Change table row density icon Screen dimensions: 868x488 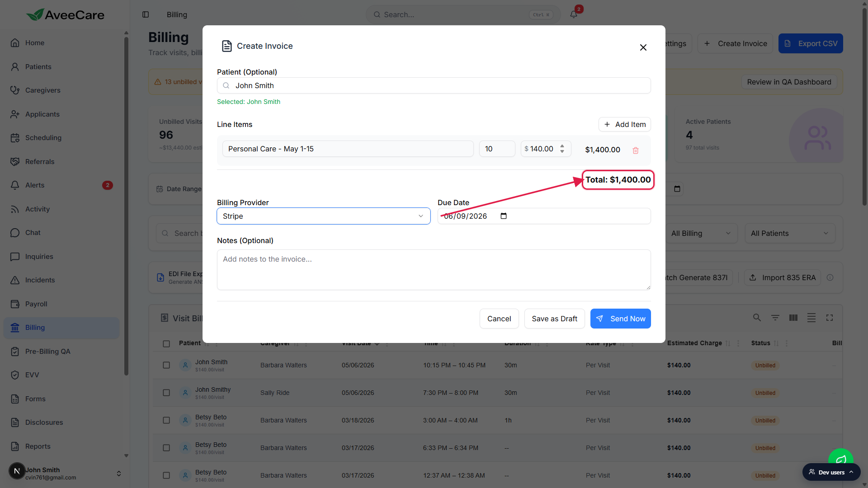[x=811, y=318]
